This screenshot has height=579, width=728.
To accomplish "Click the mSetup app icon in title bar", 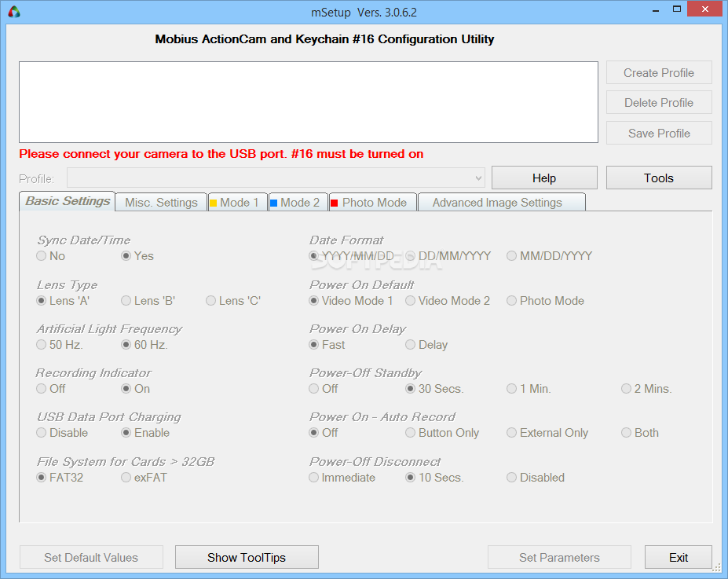I will point(14,12).
